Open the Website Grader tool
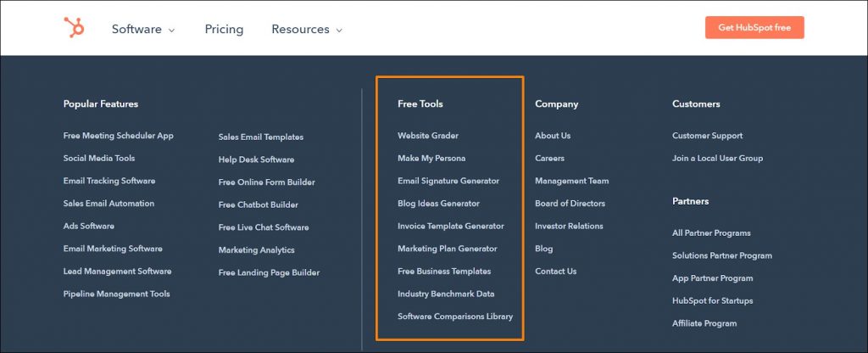 coord(428,136)
